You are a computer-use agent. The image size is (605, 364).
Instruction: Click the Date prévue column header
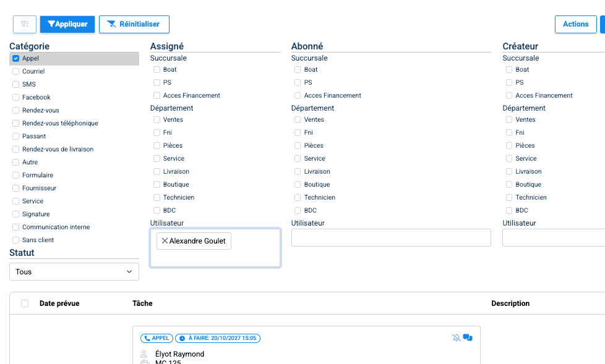coord(59,303)
